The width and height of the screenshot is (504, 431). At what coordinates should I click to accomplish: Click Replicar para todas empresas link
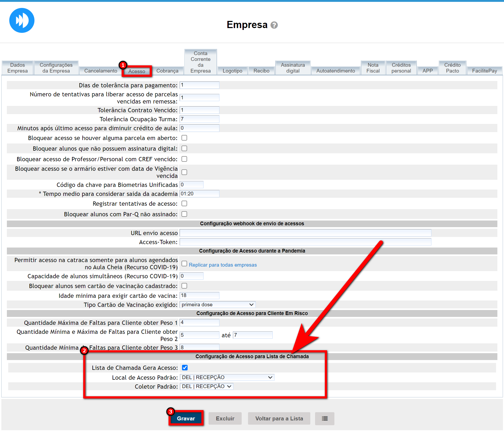point(223,265)
